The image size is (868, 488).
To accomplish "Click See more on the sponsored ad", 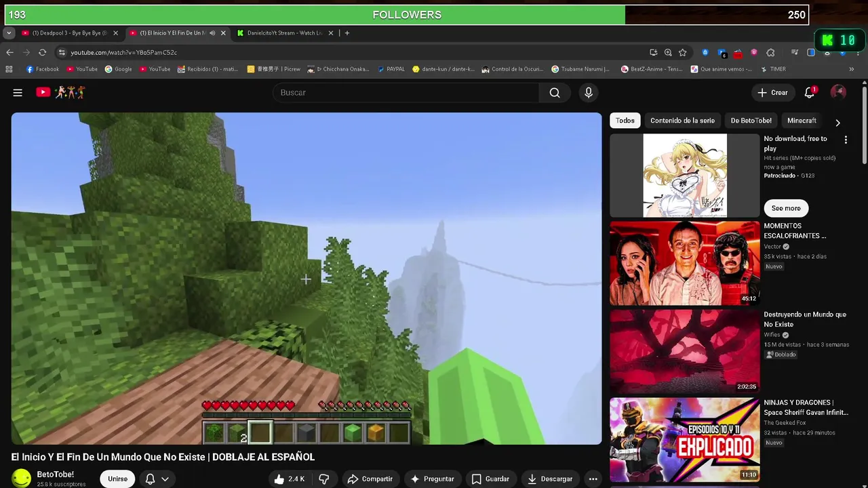I will [786, 208].
